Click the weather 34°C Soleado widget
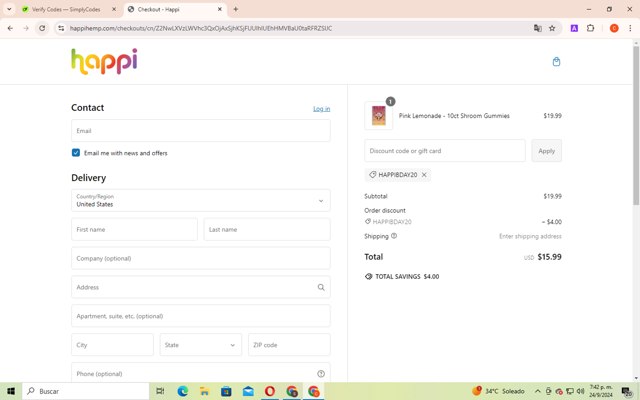Image resolution: width=640 pixels, height=400 pixels. tap(498, 391)
